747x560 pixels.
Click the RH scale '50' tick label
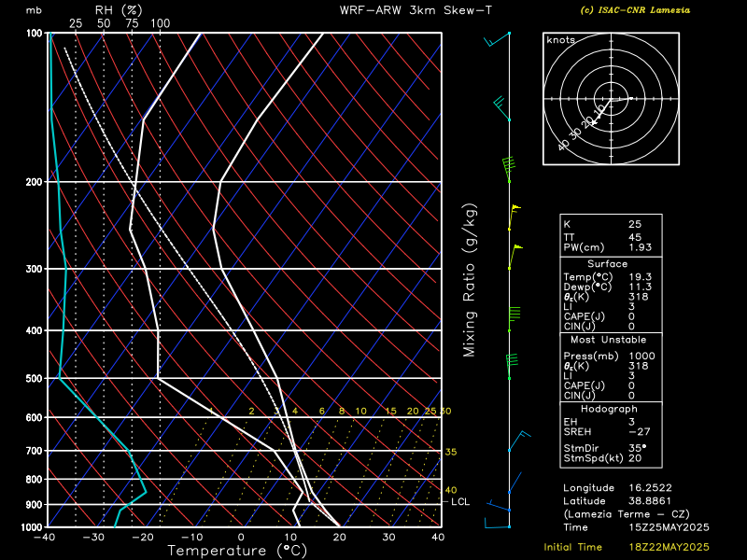(104, 23)
